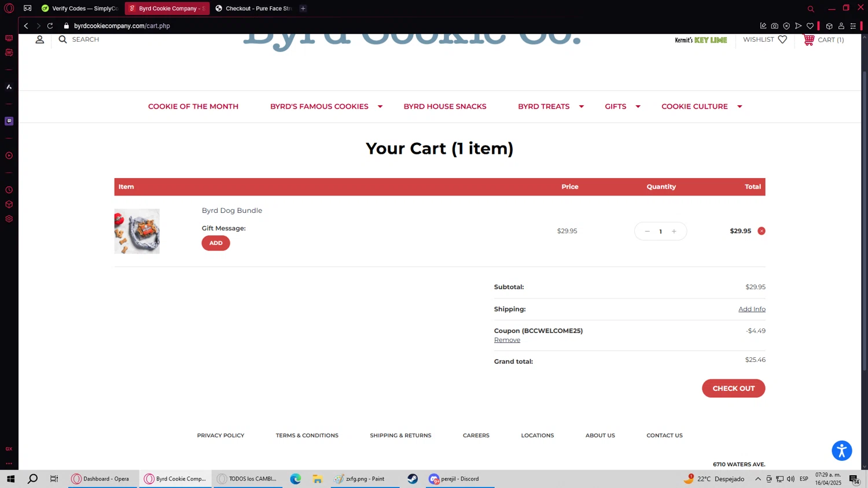Open the Contact Us footer link
The width and height of the screenshot is (868, 488).
(664, 435)
